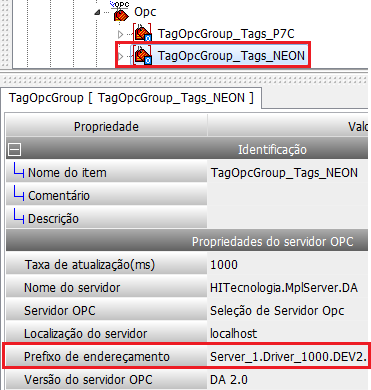Image resolution: width=371 pixels, height=390 pixels.
Task: Click the empty Descrição value field
Action: 288,218
